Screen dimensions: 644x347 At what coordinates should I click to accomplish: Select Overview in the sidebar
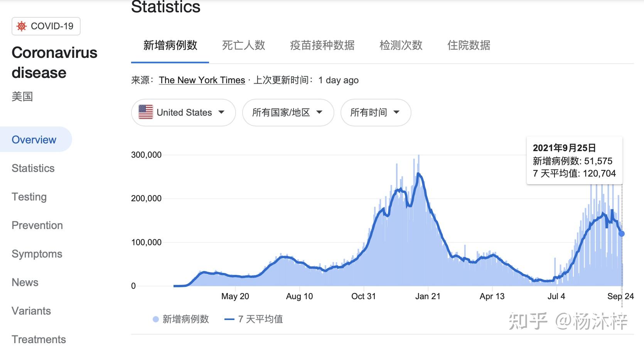34,140
